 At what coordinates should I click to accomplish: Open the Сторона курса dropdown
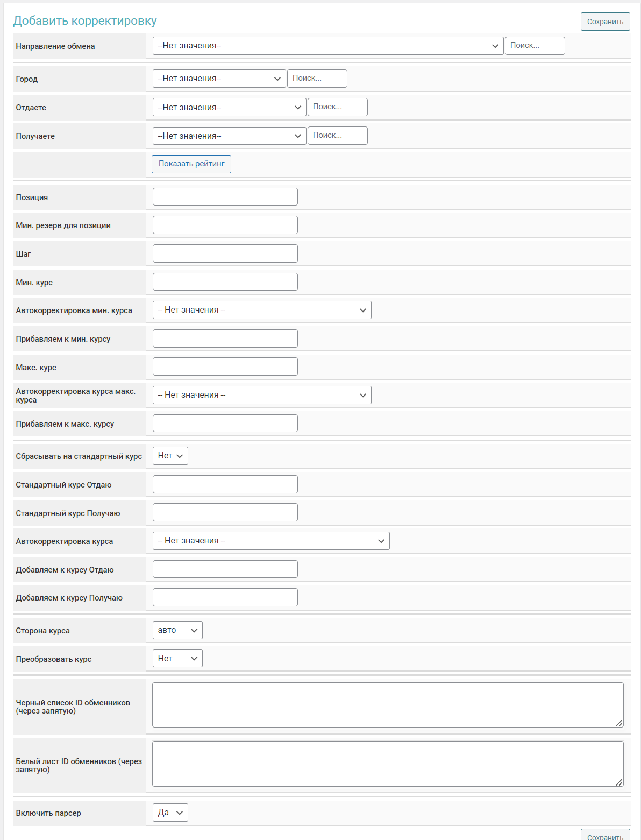point(177,630)
